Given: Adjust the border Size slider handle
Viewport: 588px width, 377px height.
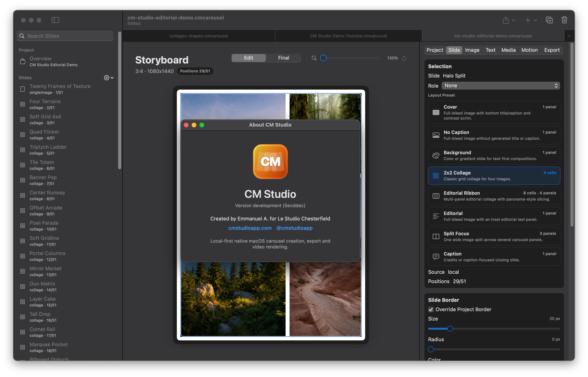Looking at the screenshot, I should [450, 329].
